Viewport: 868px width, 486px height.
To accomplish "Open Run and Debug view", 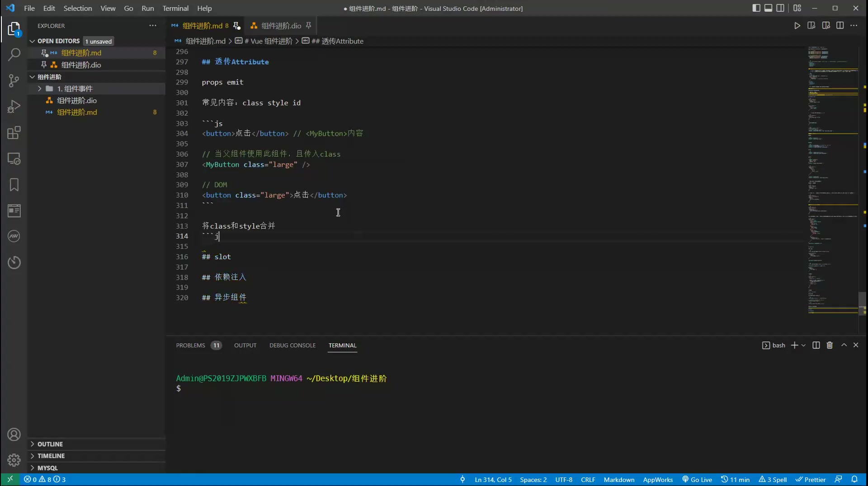I will (x=14, y=107).
